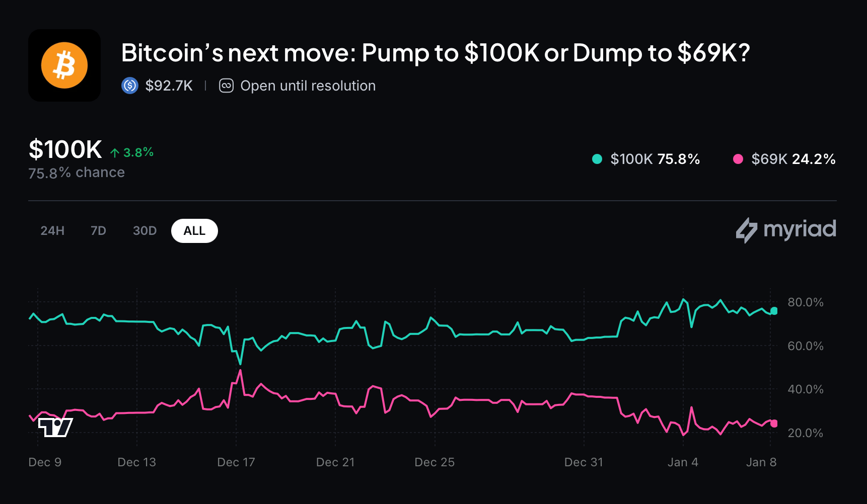Enable the ALL time range filter
867x504 pixels.
(x=194, y=230)
